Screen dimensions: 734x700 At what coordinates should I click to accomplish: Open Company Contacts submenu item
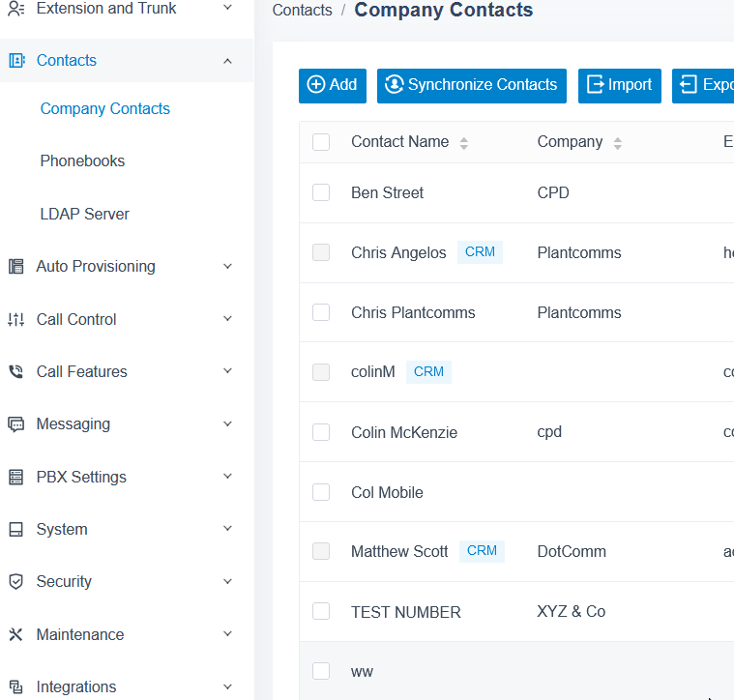(x=104, y=109)
